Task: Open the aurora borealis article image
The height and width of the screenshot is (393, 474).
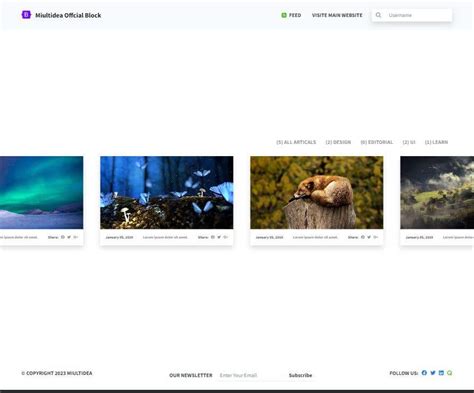Action: [41, 192]
